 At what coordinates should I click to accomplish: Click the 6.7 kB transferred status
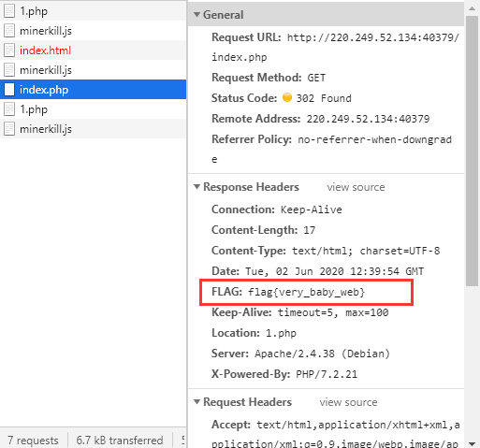tap(120, 441)
